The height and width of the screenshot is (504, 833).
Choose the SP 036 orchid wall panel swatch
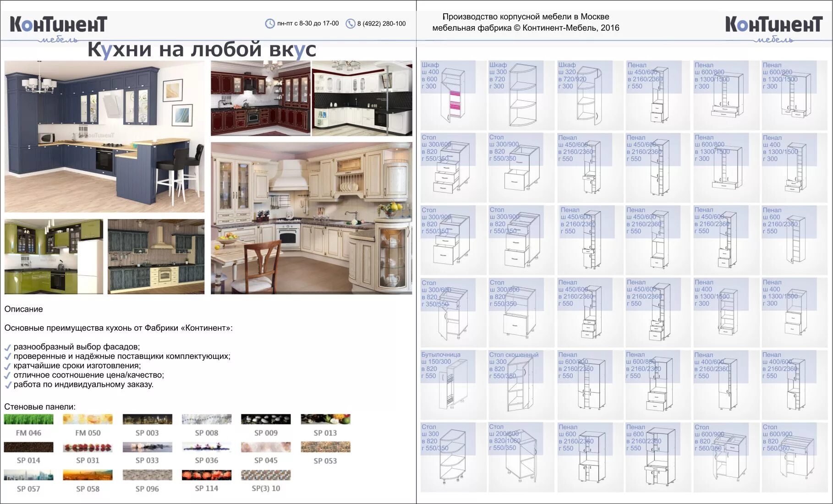pos(207,447)
